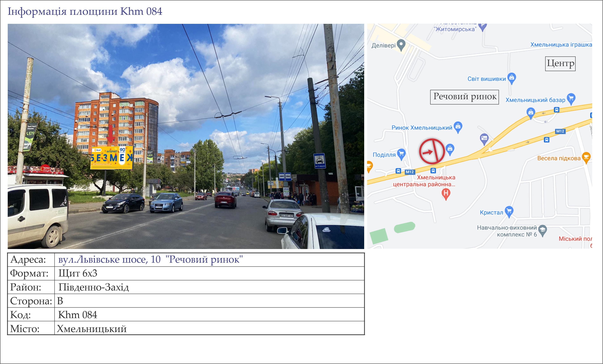The image size is (603, 364).
Task: Click the Район: row label
Action: (x=25, y=287)
